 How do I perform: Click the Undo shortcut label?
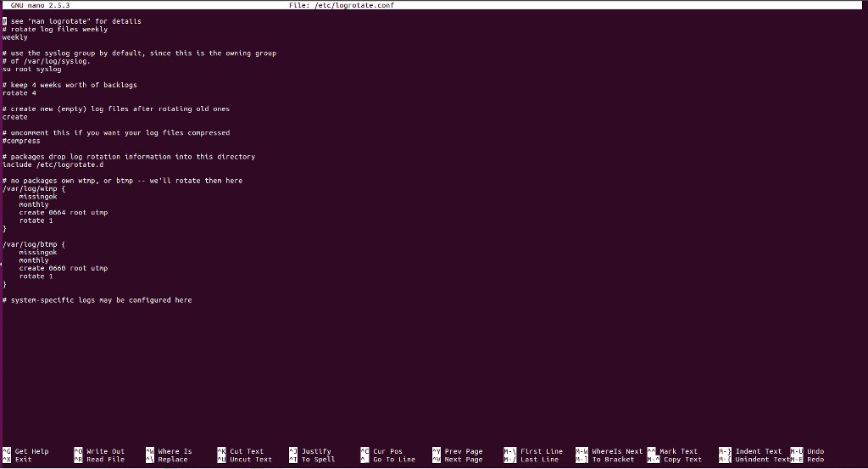(x=815, y=451)
